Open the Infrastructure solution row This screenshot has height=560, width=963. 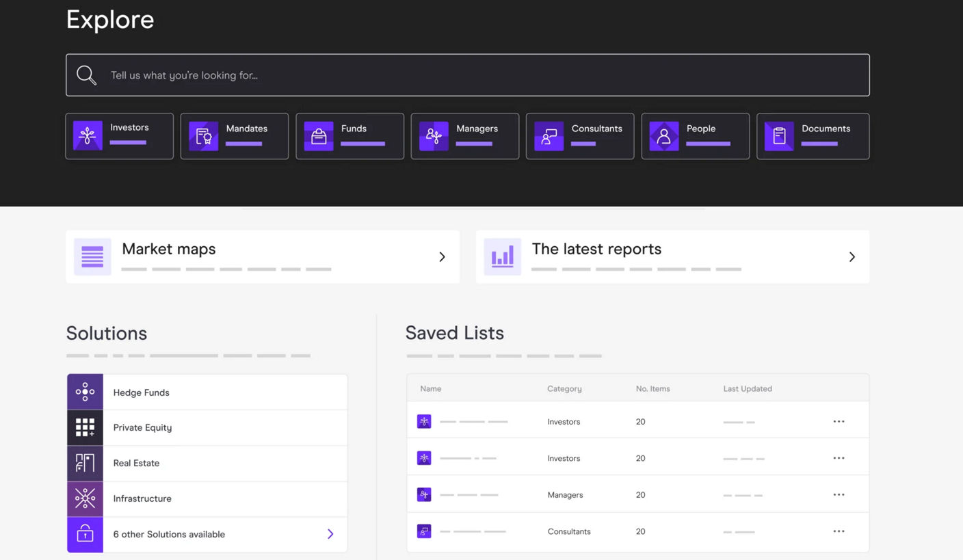click(x=207, y=498)
